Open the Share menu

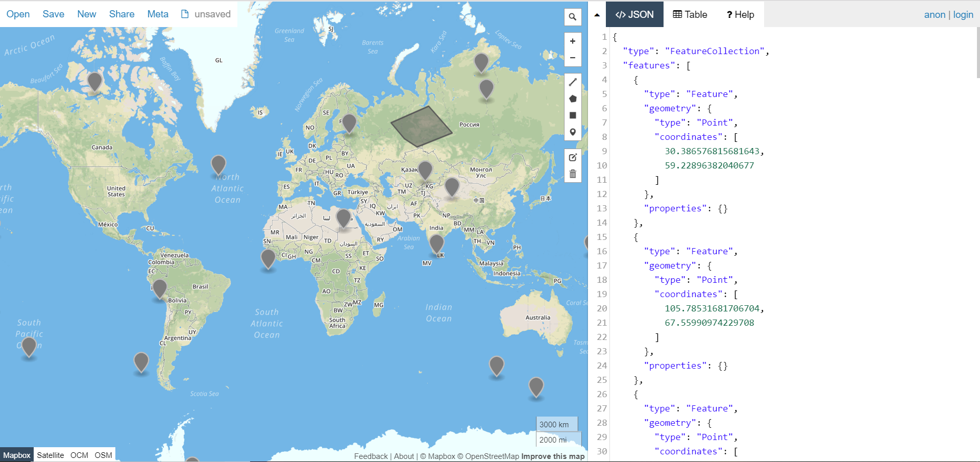pyautogui.click(x=122, y=14)
